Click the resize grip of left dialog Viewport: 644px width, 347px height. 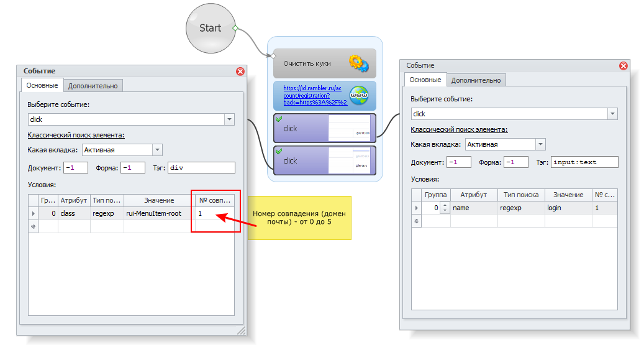[242, 330]
